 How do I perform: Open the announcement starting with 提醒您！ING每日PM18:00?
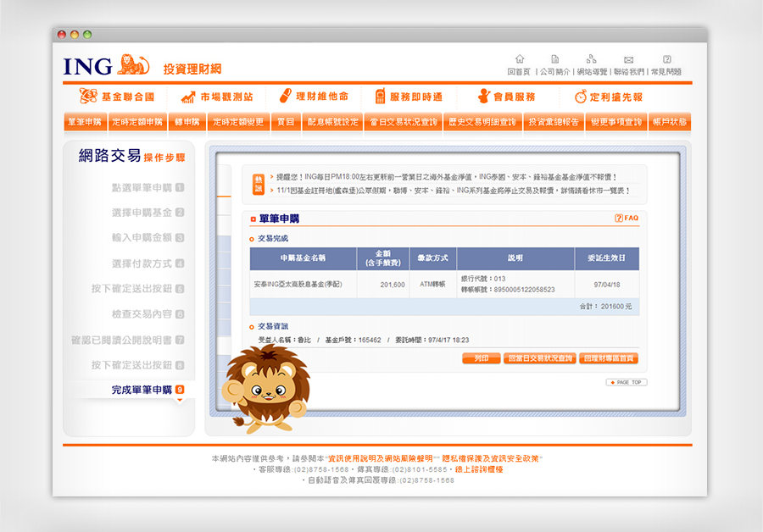pos(447,177)
